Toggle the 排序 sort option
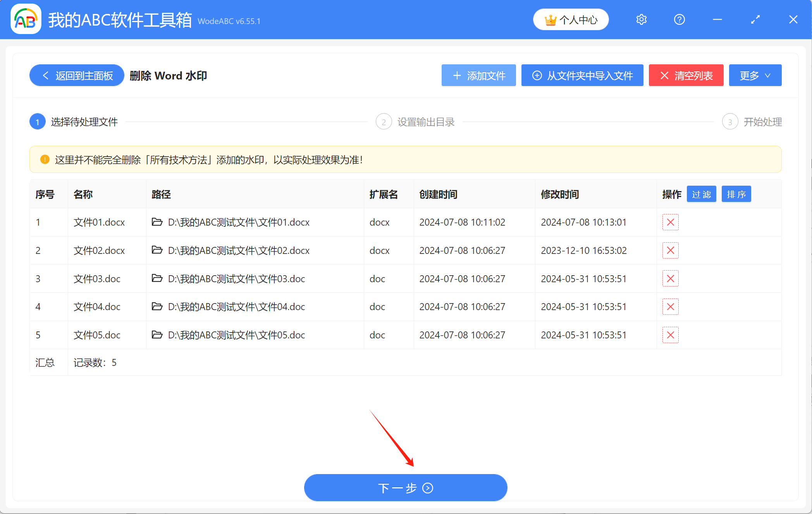The width and height of the screenshot is (812, 514). pos(736,194)
